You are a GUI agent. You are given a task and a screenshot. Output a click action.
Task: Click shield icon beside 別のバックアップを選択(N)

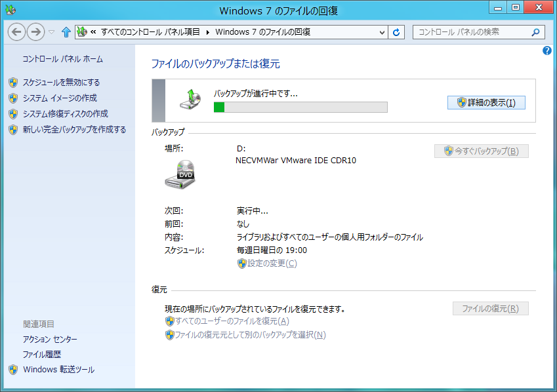click(170, 335)
